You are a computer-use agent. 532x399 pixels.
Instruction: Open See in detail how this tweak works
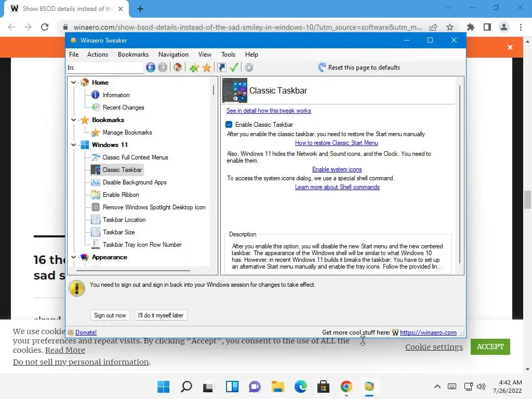click(269, 111)
